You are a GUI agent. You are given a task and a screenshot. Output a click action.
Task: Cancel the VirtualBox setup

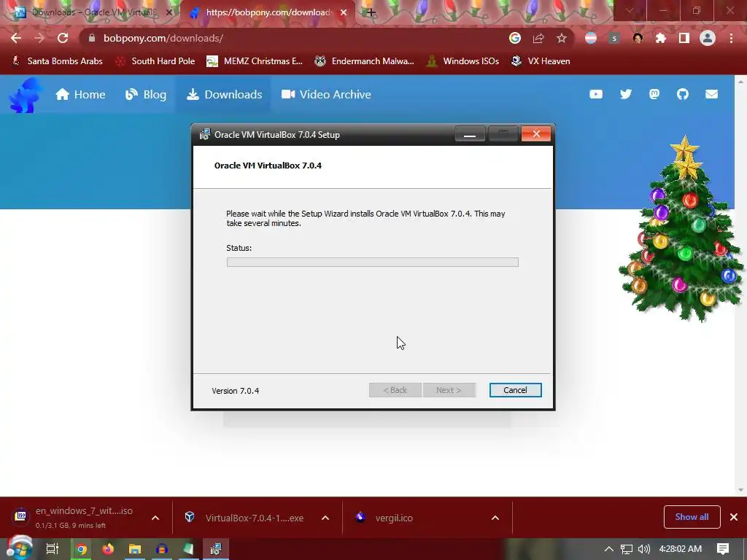tap(515, 390)
